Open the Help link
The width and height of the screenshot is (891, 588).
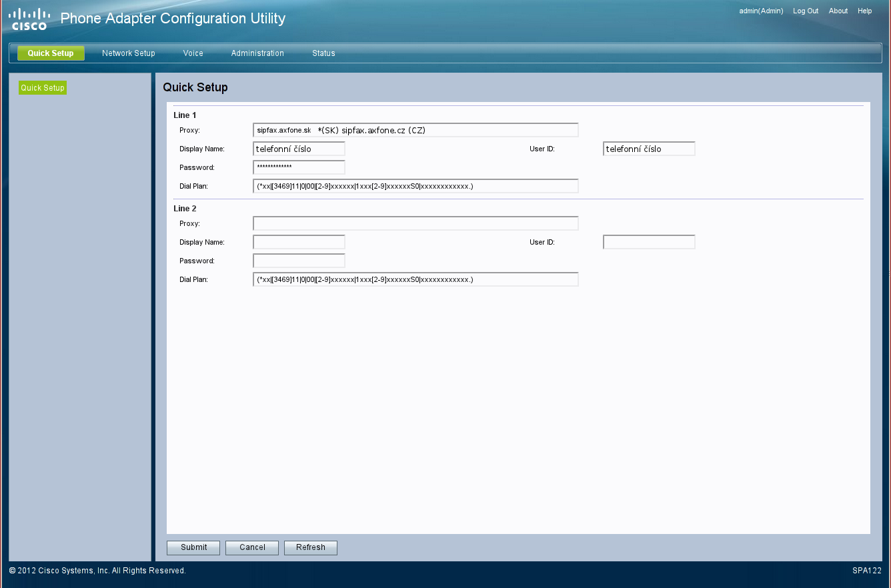pyautogui.click(x=864, y=11)
